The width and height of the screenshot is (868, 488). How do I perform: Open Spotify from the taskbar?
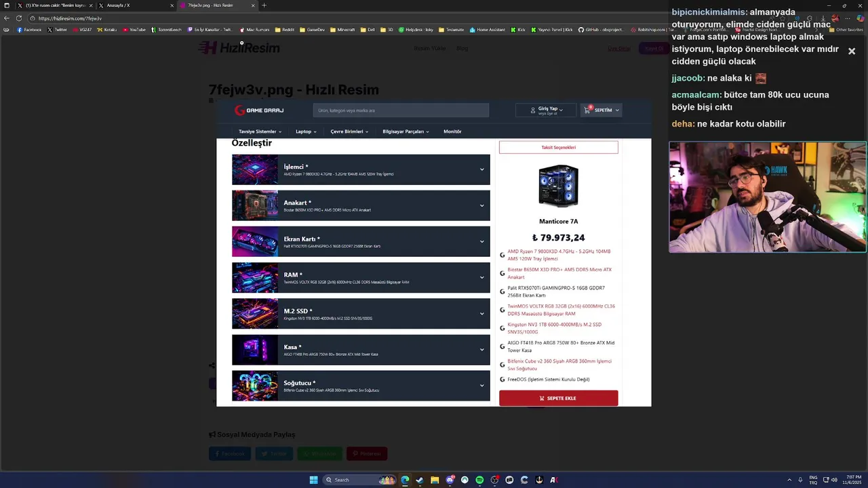[x=479, y=480]
